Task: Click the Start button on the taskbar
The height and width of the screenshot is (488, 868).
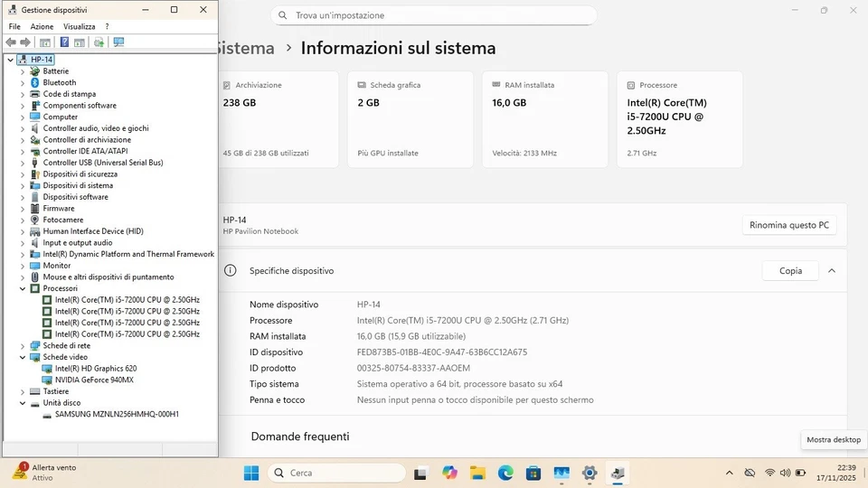Action: (251, 473)
